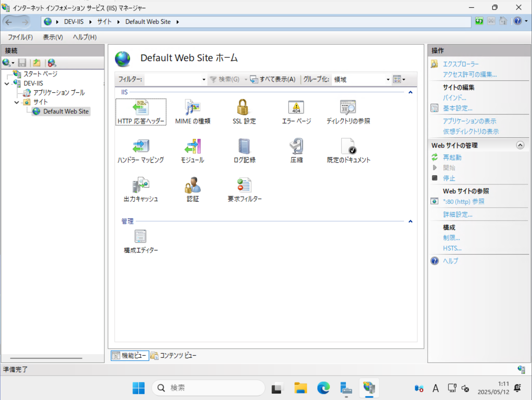
Task: Open 制限... configuration link
Action: 451,238
